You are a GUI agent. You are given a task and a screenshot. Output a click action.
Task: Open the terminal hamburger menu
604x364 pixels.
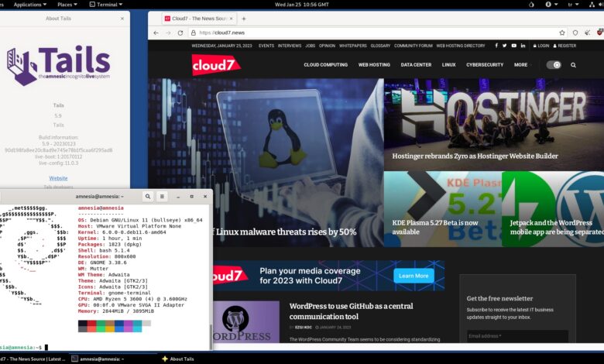click(x=162, y=197)
